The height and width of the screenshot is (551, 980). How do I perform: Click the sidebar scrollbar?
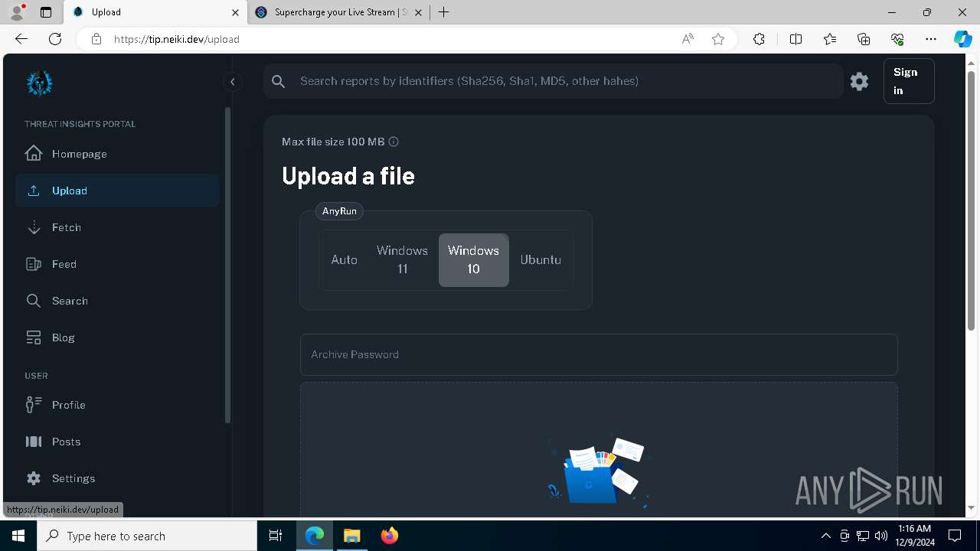click(x=227, y=265)
